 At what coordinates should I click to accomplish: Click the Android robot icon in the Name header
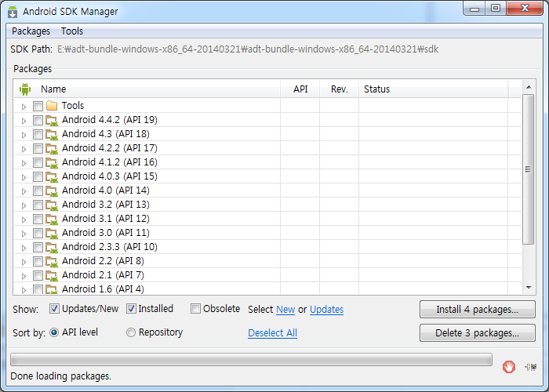pyautogui.click(x=25, y=89)
